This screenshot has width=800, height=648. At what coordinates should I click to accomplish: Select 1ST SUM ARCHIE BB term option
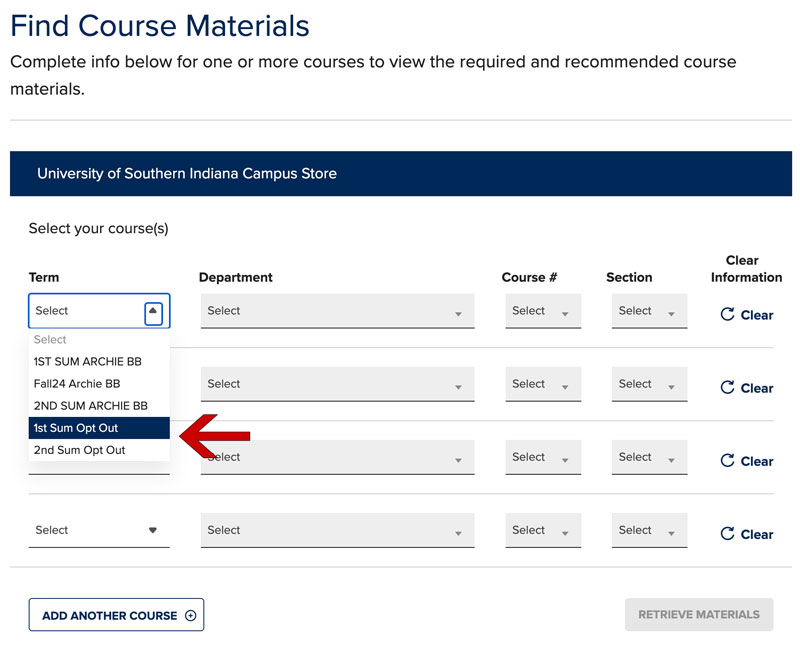90,362
